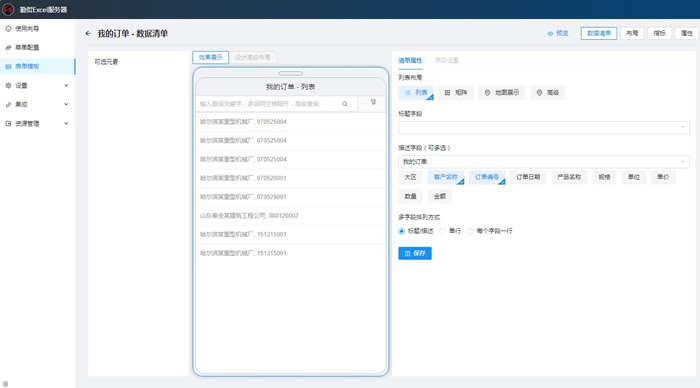The height and width of the screenshot is (388, 700).
Task: Select the 每个字段一行 radio option
Action: click(470, 231)
